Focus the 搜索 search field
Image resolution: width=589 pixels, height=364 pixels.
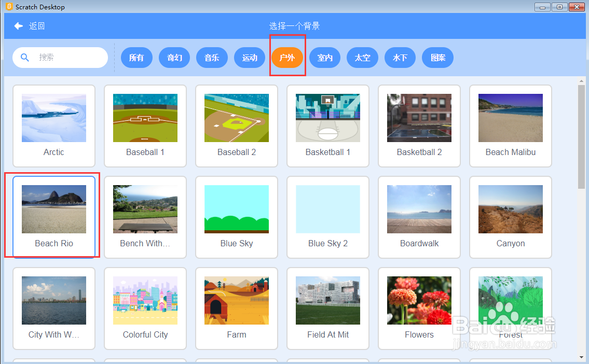(x=60, y=58)
